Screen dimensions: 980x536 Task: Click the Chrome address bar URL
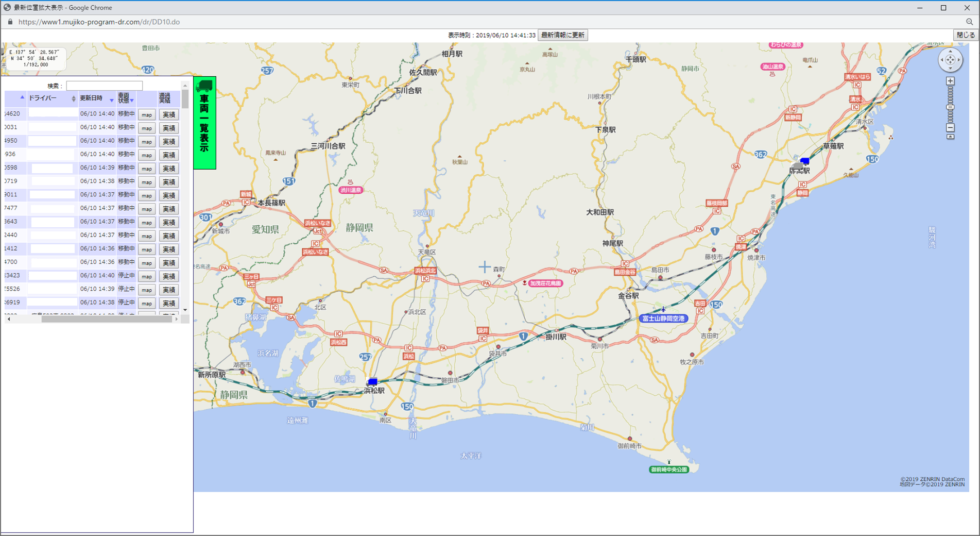pos(99,22)
